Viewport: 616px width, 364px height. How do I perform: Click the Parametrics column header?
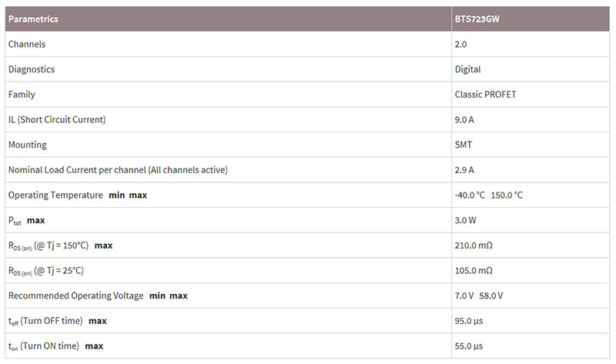click(33, 18)
